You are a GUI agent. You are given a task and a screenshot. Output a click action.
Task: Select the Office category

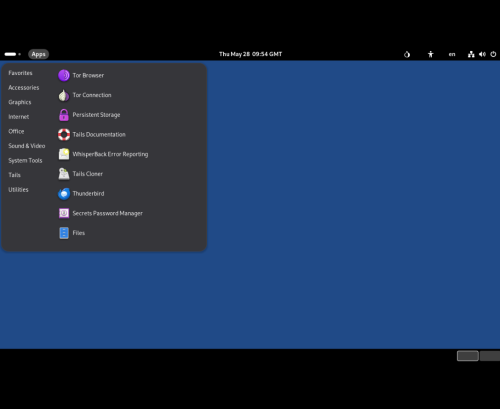click(x=16, y=131)
